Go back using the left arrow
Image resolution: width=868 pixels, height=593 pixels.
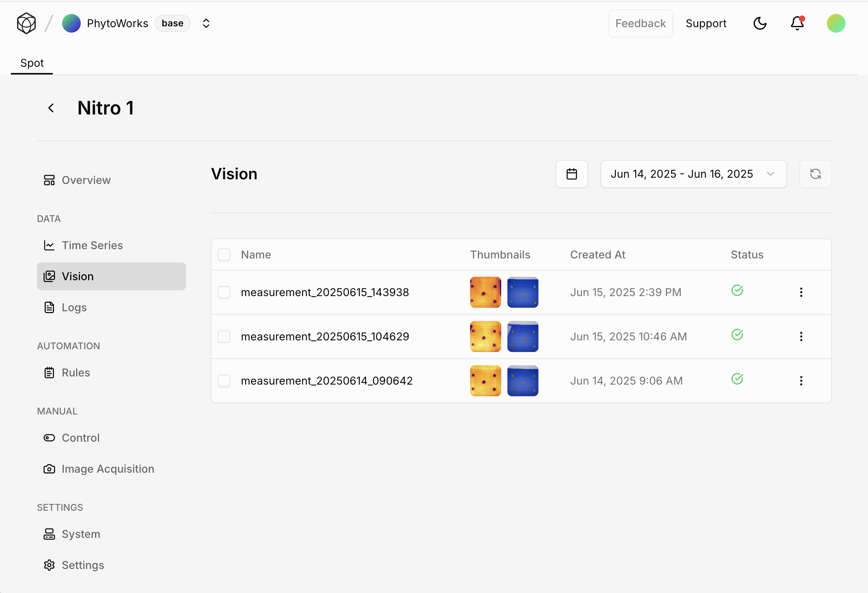point(51,108)
